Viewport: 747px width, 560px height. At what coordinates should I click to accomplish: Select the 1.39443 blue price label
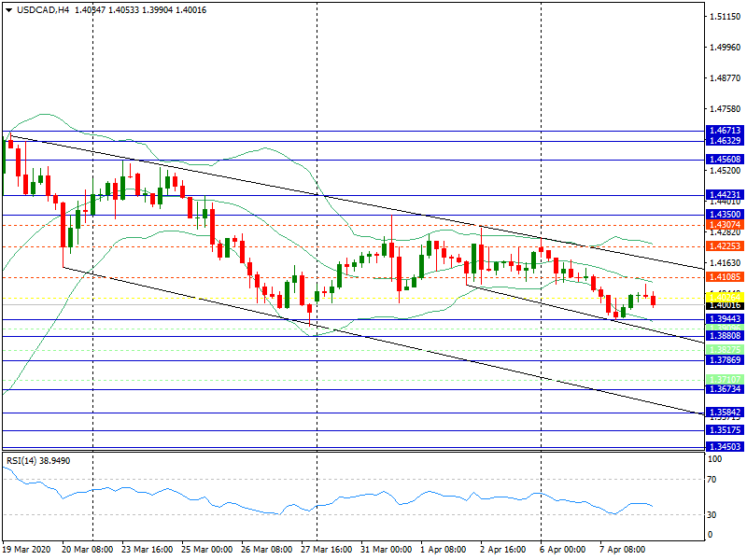725,319
